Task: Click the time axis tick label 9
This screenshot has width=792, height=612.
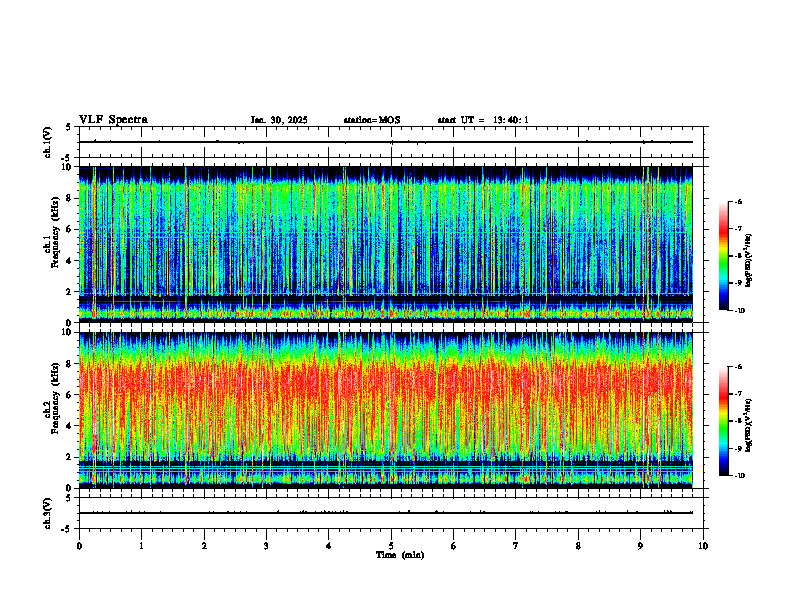Action: (640, 546)
